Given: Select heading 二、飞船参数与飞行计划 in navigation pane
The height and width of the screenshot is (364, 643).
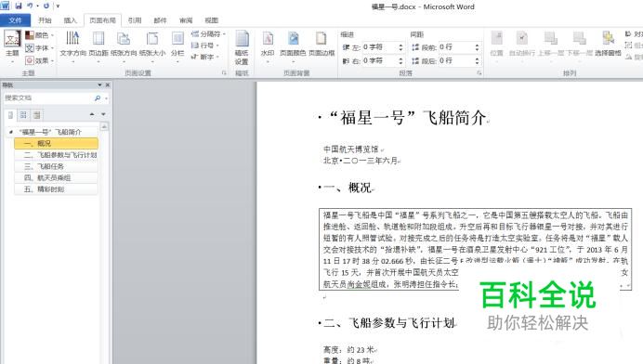Looking at the screenshot, I should pos(56,155).
